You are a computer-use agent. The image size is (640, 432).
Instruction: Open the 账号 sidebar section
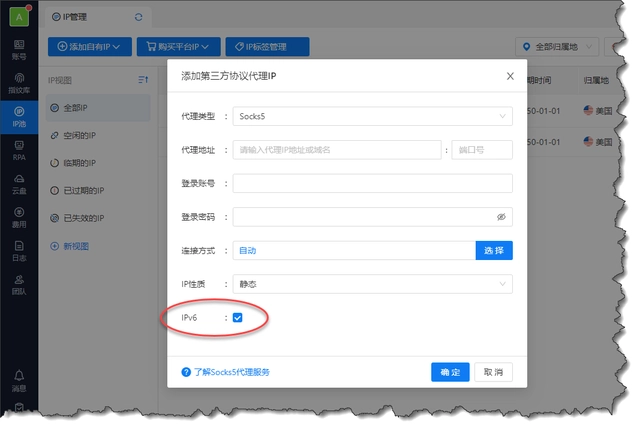[x=19, y=50]
